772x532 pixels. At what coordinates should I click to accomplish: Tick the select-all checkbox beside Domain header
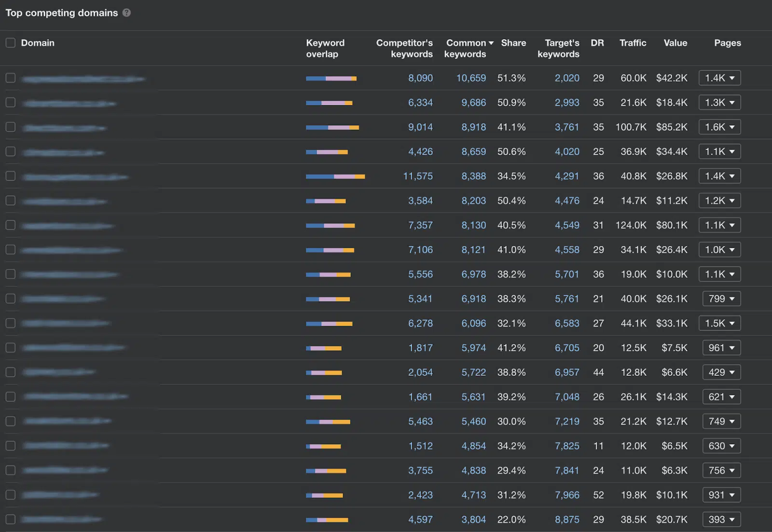coord(11,43)
